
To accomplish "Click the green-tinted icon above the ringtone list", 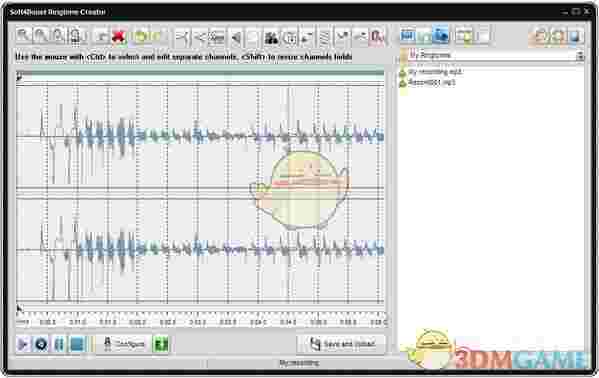I will 424,36.
